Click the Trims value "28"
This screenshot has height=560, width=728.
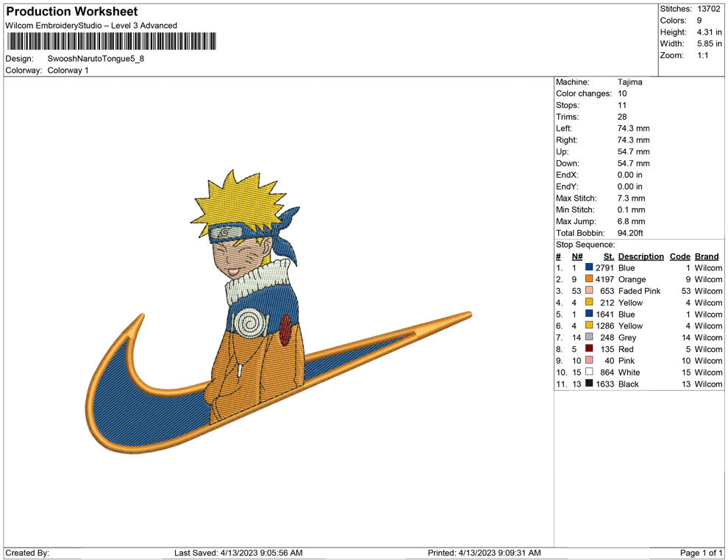pyautogui.click(x=622, y=117)
